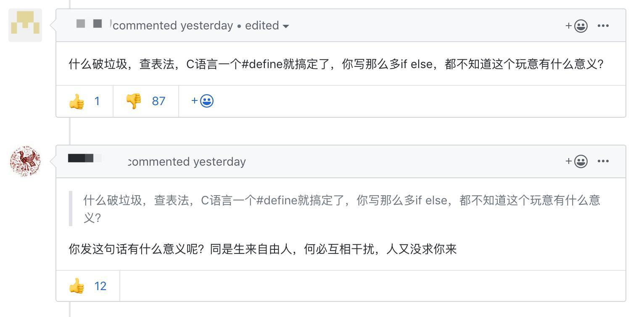Screen dimensions: 644x317
Task: Click the second commenter's blurred username
Action: pos(84,158)
